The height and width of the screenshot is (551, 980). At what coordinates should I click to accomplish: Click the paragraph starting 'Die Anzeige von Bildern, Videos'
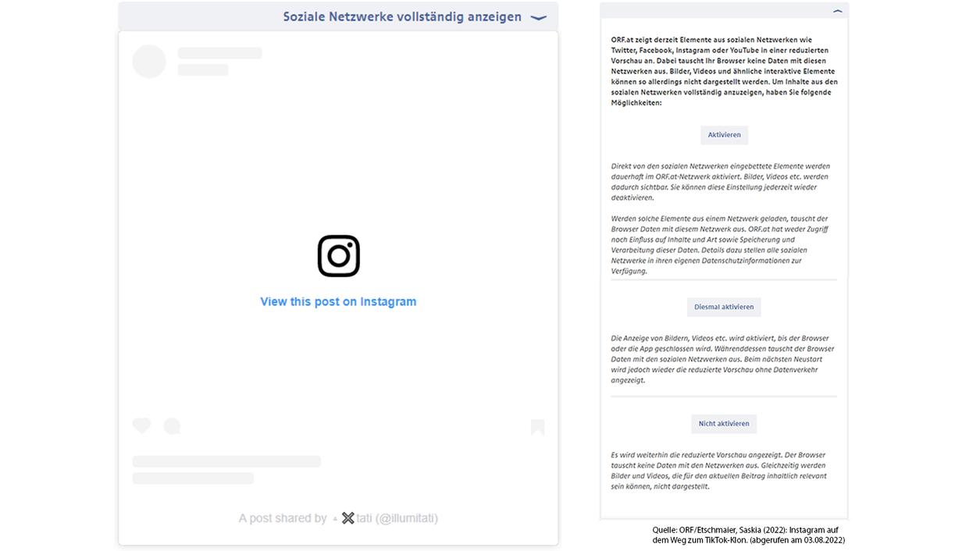pos(724,360)
